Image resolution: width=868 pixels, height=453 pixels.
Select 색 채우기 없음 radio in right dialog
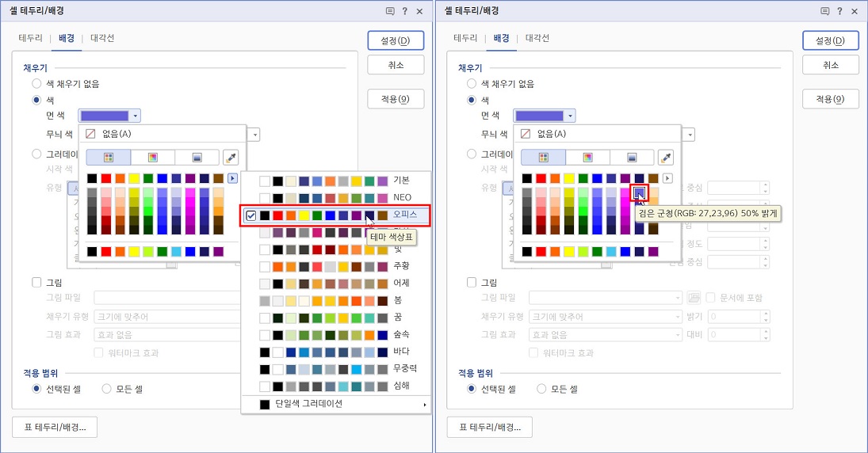472,83
